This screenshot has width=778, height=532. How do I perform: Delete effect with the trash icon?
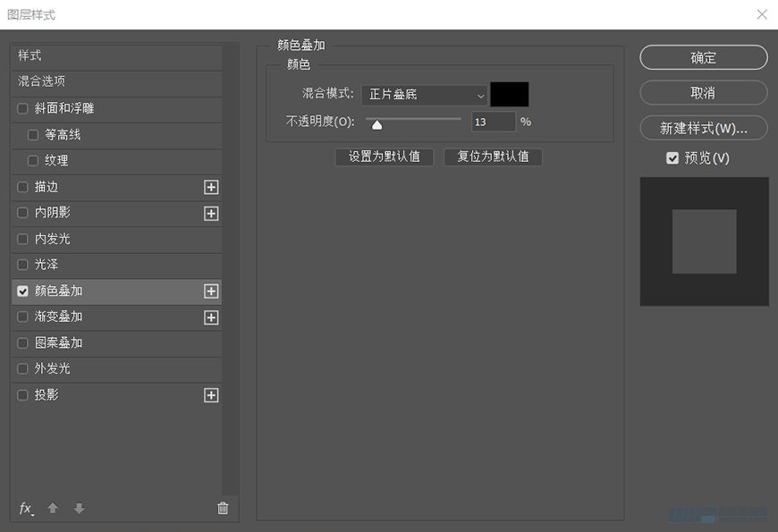click(x=223, y=508)
